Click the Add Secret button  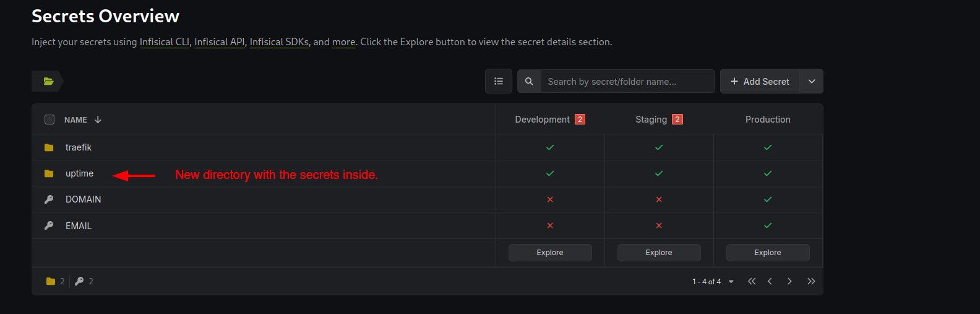coord(760,81)
